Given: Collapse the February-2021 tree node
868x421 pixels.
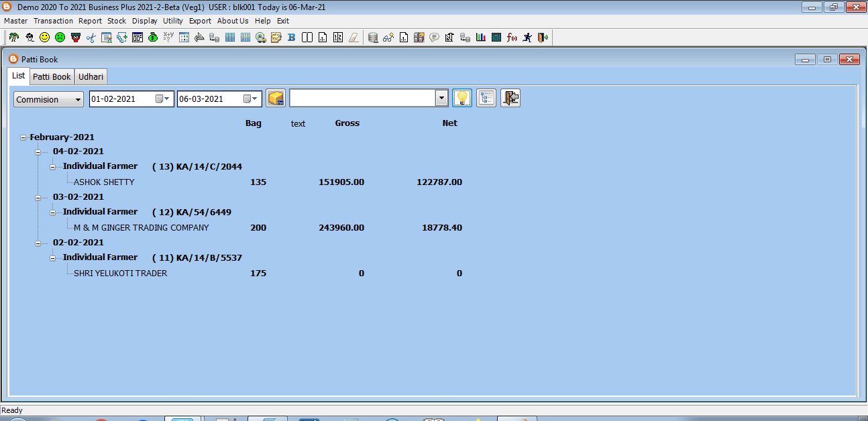Looking at the screenshot, I should tap(23, 137).
